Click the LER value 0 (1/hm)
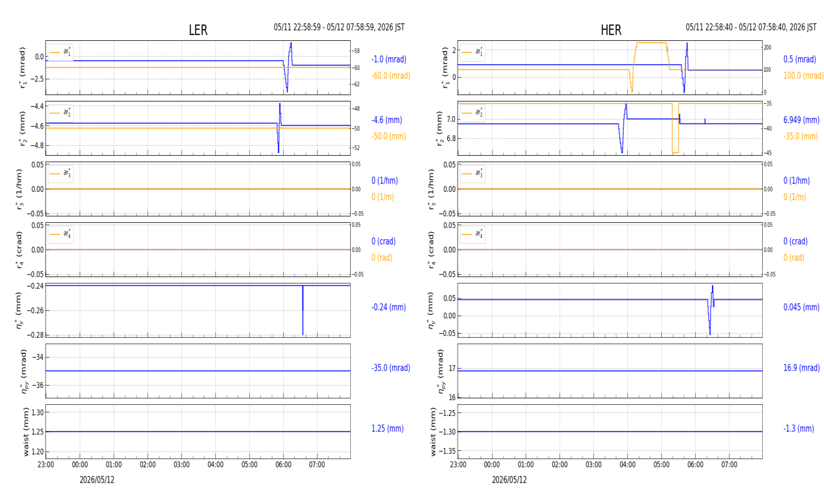Viewport: 824px width, 504px height. click(385, 181)
